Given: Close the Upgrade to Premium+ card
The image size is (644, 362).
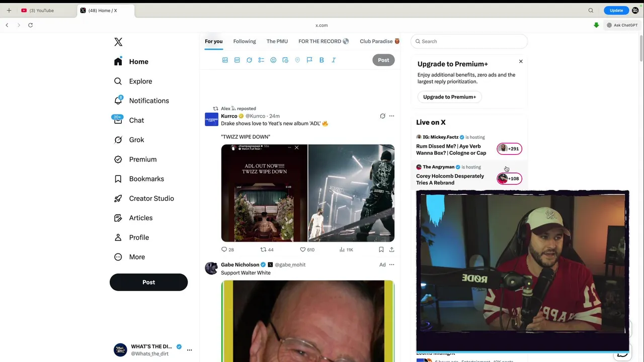Looking at the screenshot, I should pos(521,61).
